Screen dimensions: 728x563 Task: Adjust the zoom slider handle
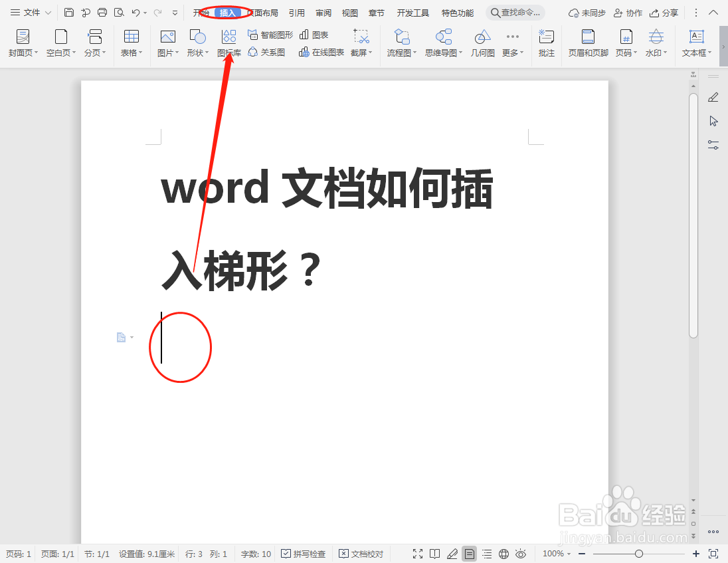point(639,554)
